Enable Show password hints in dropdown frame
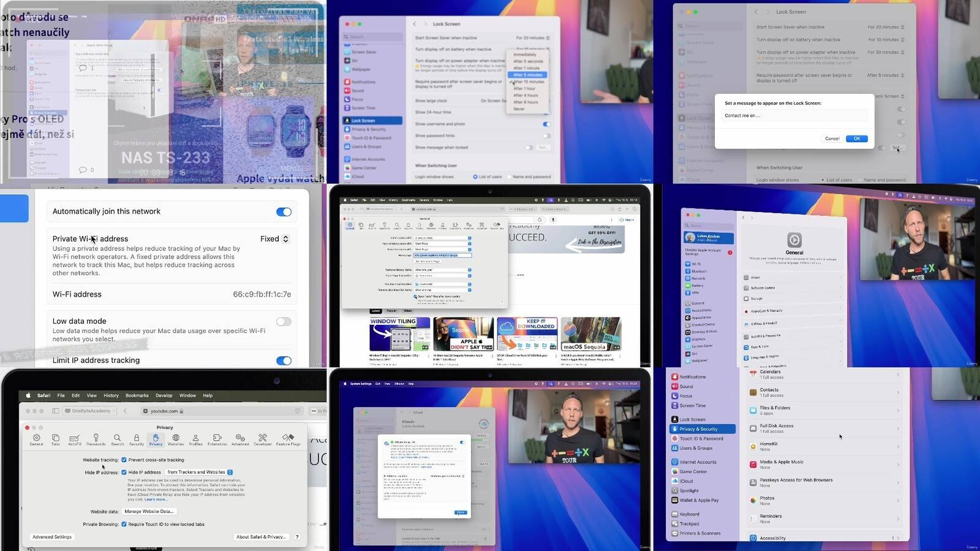The height and width of the screenshot is (551, 980). [546, 136]
